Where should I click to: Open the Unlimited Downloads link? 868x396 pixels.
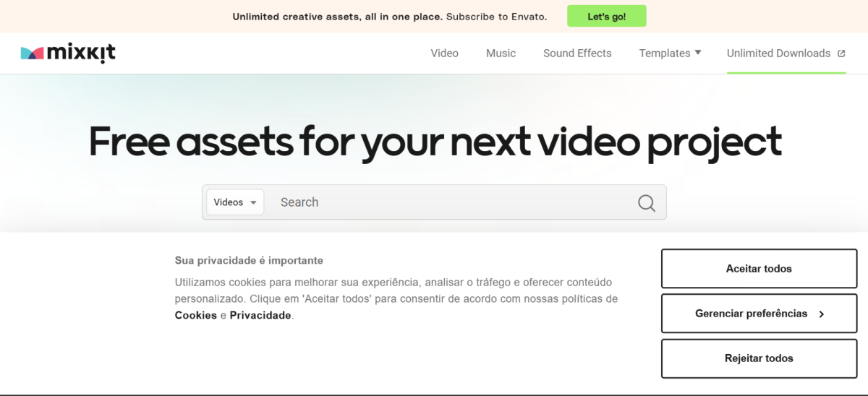[x=778, y=53]
